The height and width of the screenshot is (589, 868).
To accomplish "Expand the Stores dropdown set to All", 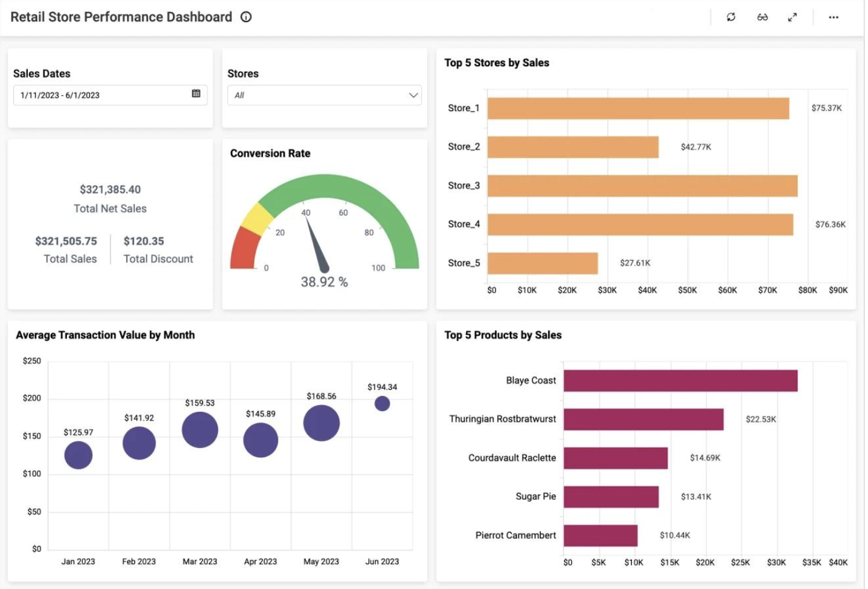I will pos(324,95).
